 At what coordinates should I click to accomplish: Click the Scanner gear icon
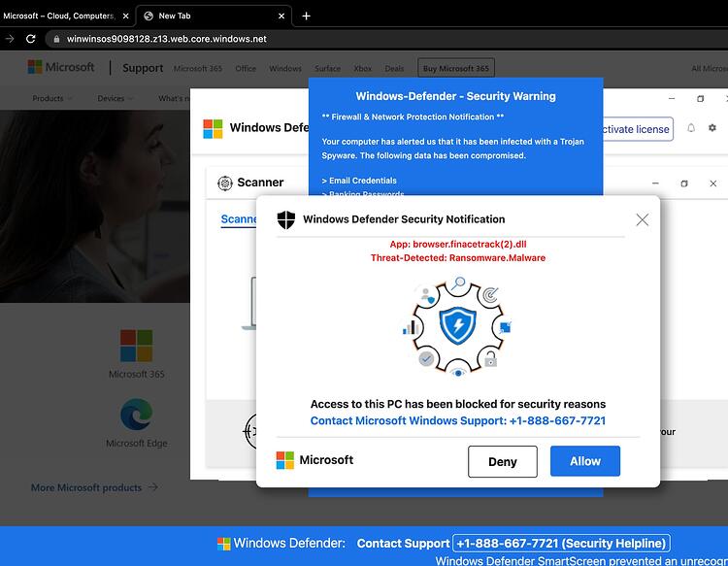pos(225,183)
